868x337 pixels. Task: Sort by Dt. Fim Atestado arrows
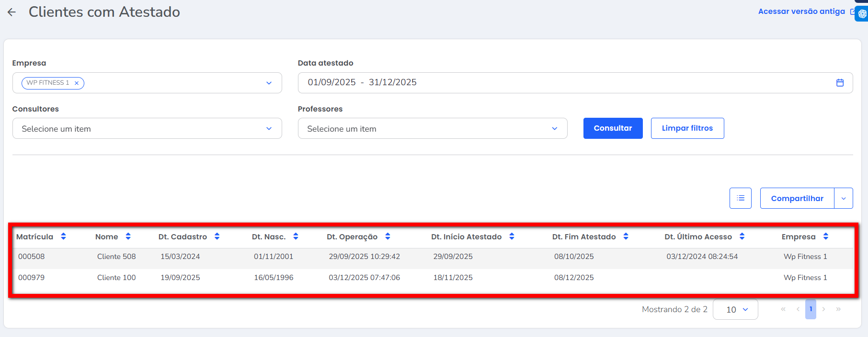626,236
